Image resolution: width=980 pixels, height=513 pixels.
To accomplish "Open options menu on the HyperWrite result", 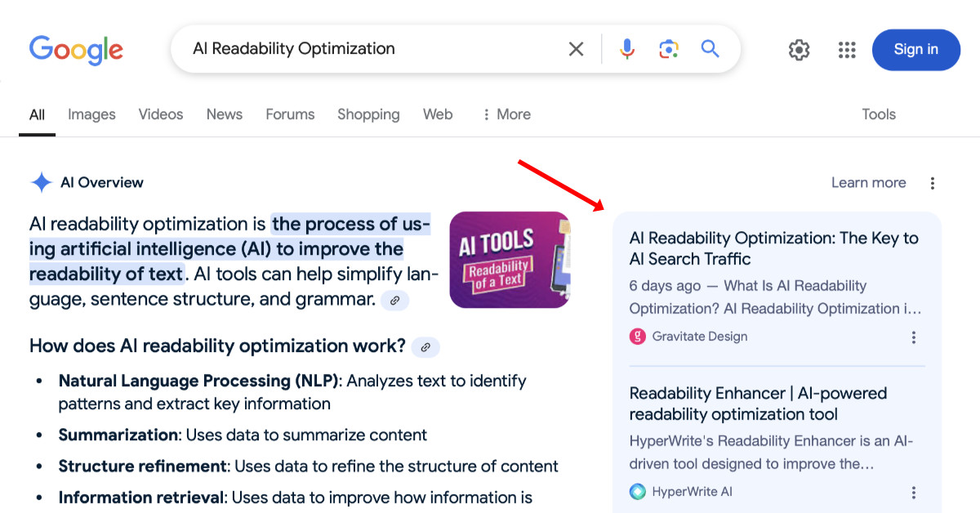I will coord(913,492).
